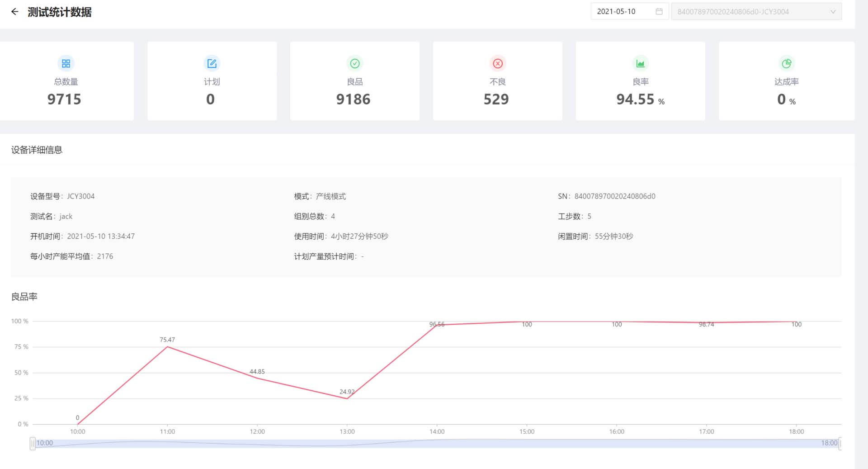Image resolution: width=868 pixels, height=469 pixels.
Task: Click the 44.85 data point at 12:00
Action: coord(257,378)
